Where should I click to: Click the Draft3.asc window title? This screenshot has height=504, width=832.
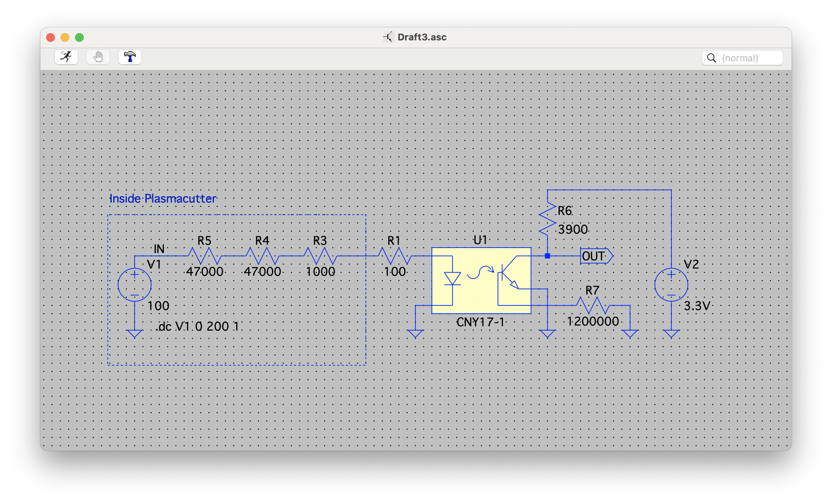[x=421, y=37]
